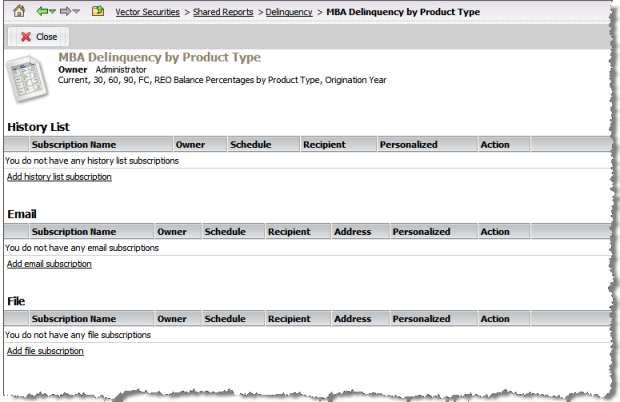The image size is (620, 402).
Task: Click the Forward arrow icon
Action: tap(63, 12)
